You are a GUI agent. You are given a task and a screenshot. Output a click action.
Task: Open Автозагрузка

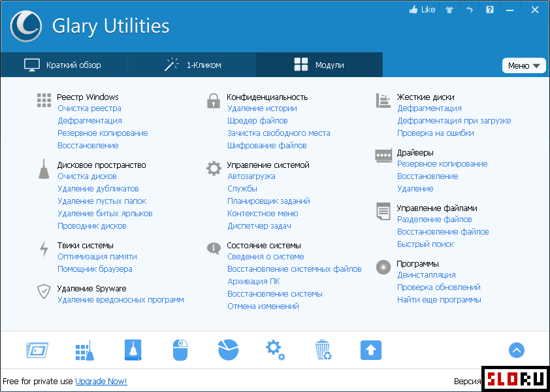[x=251, y=176]
